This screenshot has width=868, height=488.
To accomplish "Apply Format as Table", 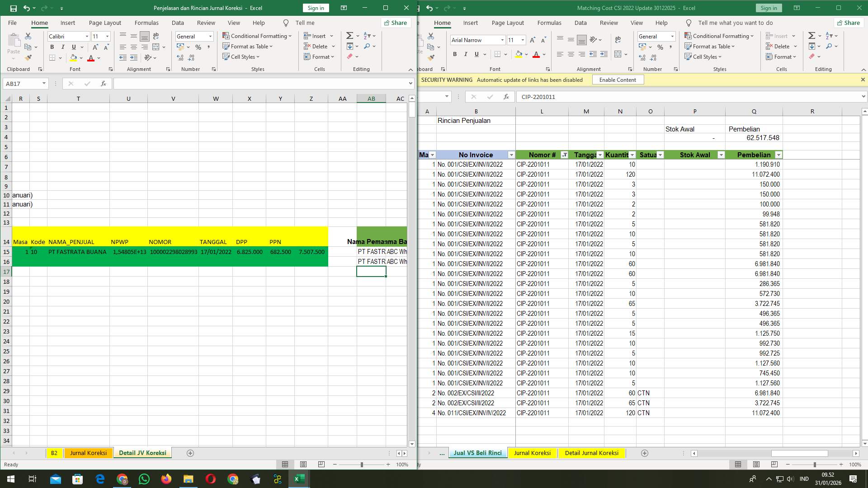I will click(x=248, y=46).
